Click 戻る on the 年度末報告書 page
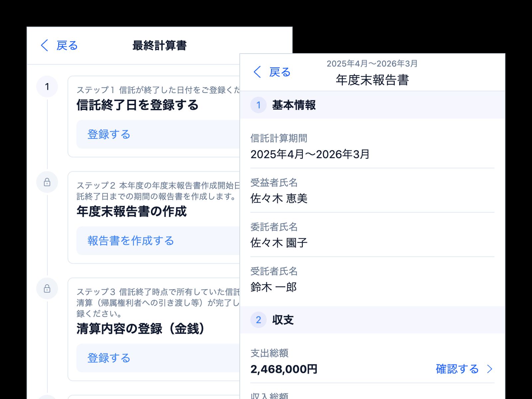Image resolution: width=532 pixels, height=399 pixels. (279, 72)
